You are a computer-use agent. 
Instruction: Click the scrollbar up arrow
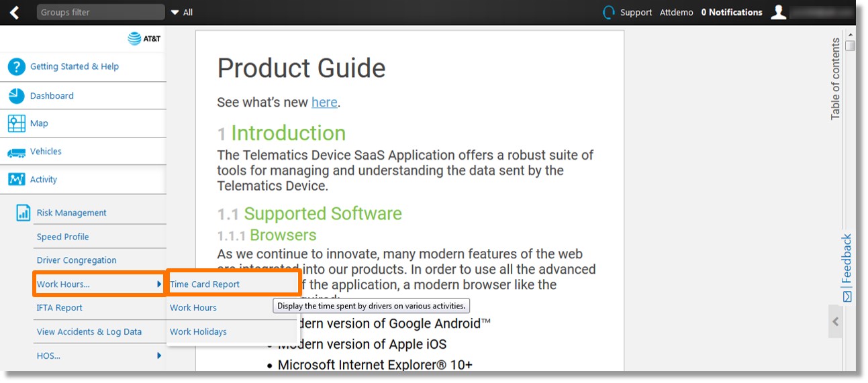(x=851, y=34)
